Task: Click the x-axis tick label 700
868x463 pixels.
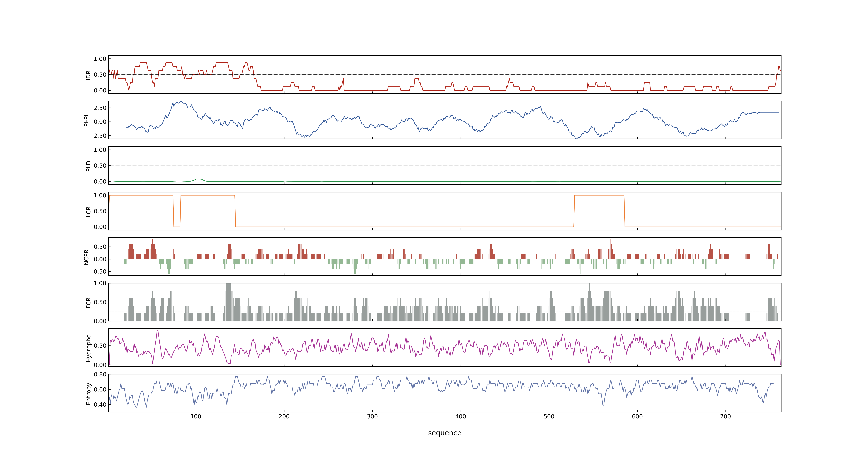Action: (726, 416)
